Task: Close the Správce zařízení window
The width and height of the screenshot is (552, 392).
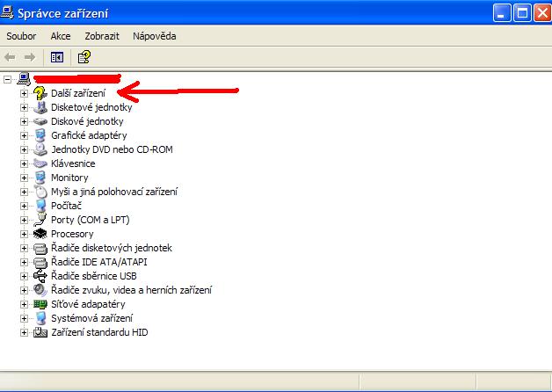Action: (x=543, y=13)
